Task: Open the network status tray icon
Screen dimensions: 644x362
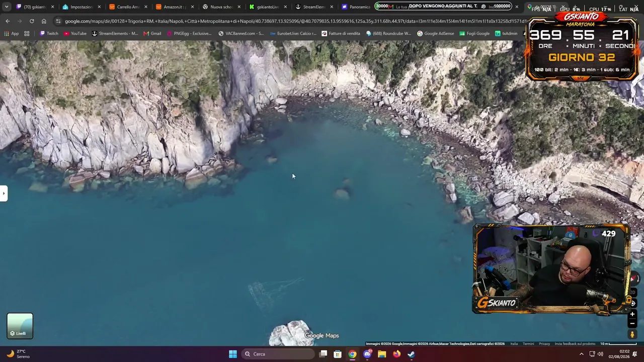Action: pyautogui.click(x=592, y=354)
